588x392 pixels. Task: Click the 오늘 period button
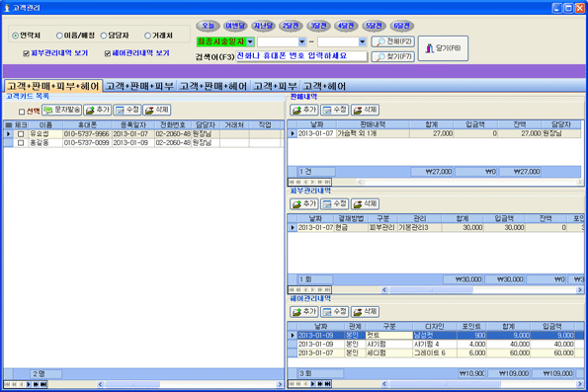(x=208, y=26)
